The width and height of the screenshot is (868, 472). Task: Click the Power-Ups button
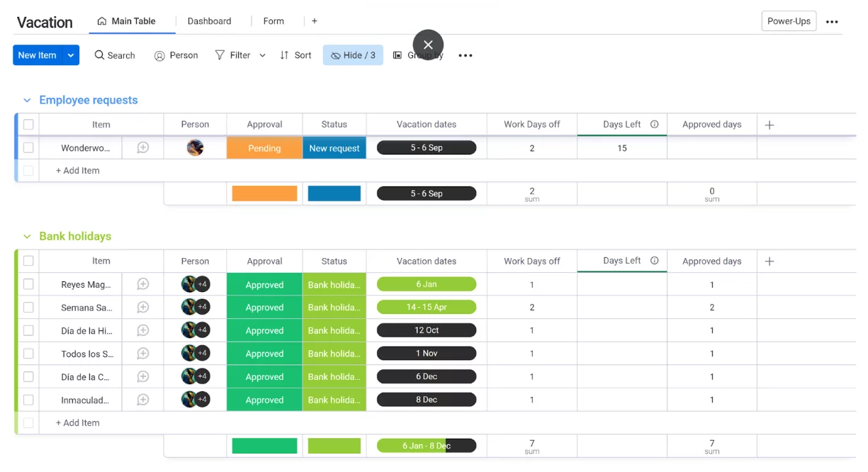[788, 21]
